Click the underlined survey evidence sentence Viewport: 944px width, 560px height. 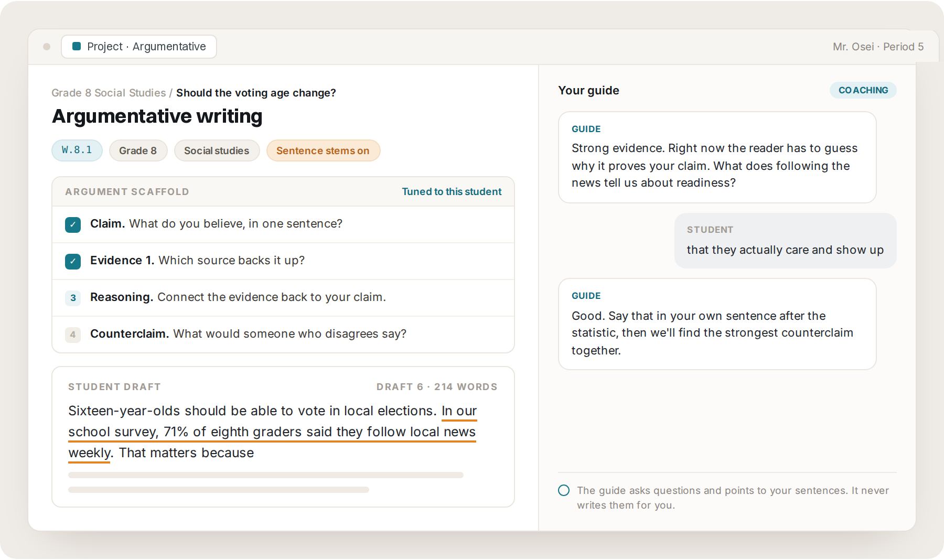[x=272, y=432]
